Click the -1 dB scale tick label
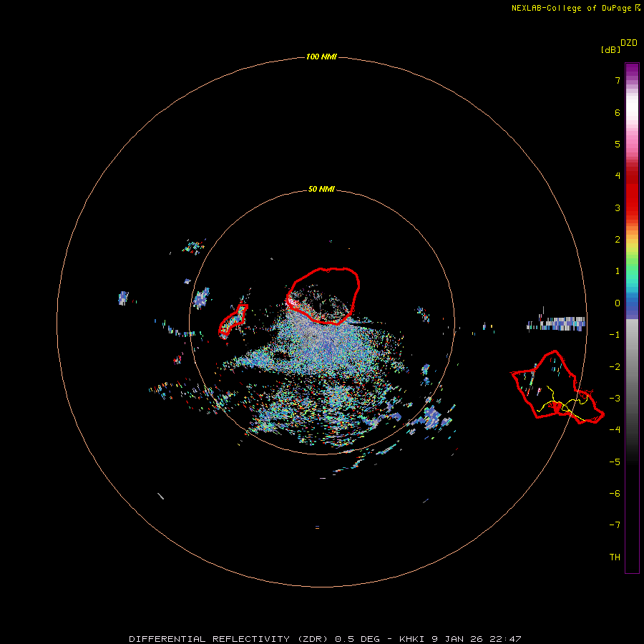Screen dimensions: 644x644 tap(615, 335)
